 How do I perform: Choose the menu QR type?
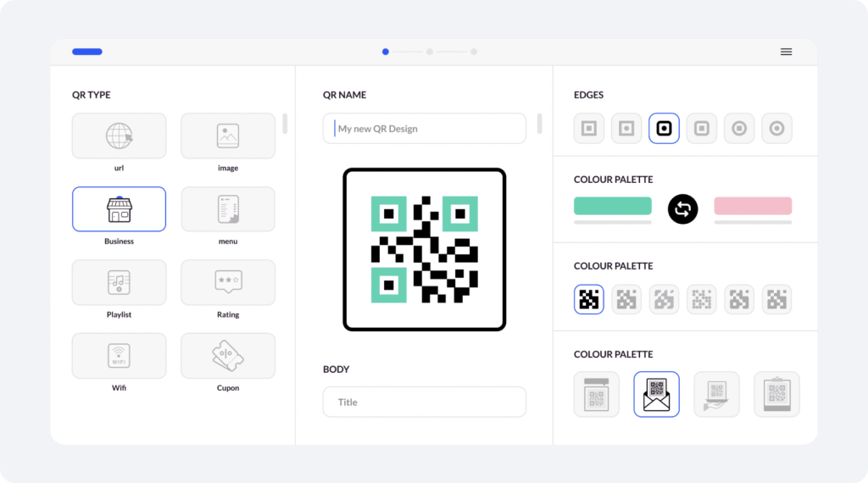click(228, 209)
